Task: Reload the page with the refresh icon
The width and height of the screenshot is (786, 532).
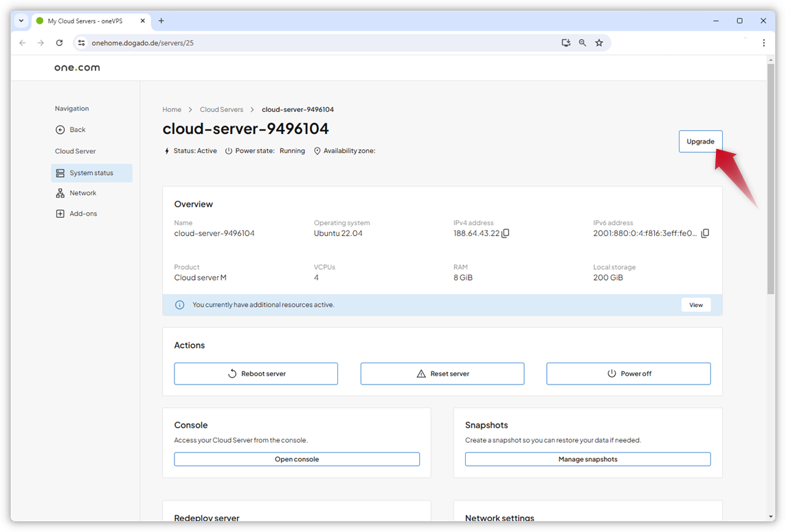Action: [x=59, y=43]
